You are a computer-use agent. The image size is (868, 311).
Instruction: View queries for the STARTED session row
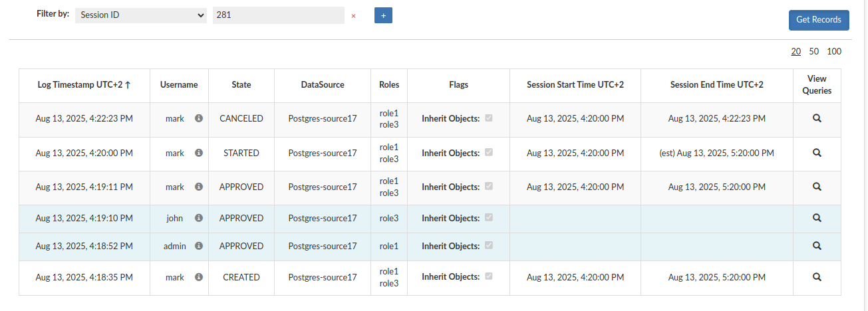(x=817, y=152)
